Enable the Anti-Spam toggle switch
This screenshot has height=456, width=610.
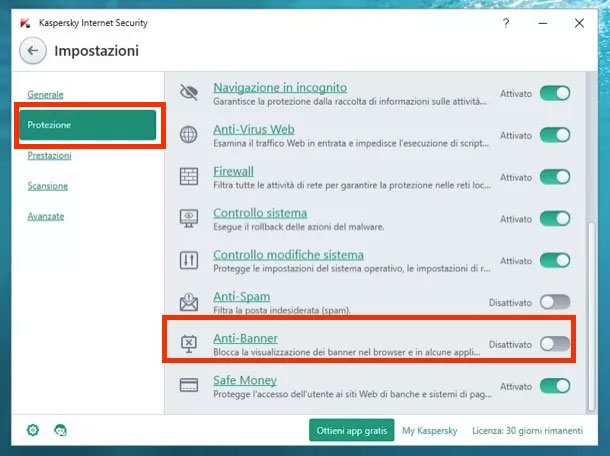coord(554,302)
